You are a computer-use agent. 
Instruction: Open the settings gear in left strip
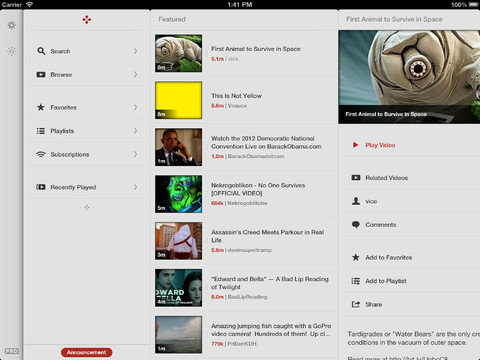pos(12,25)
